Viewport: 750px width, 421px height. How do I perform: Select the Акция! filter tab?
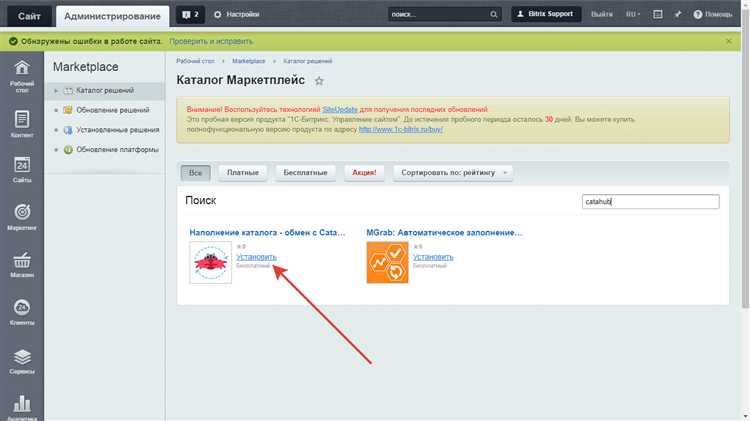point(364,173)
